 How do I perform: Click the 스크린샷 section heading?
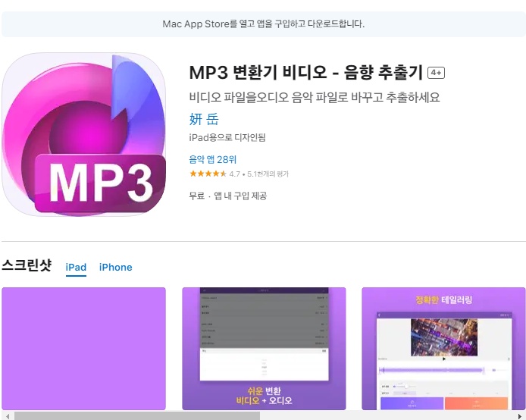[27, 265]
